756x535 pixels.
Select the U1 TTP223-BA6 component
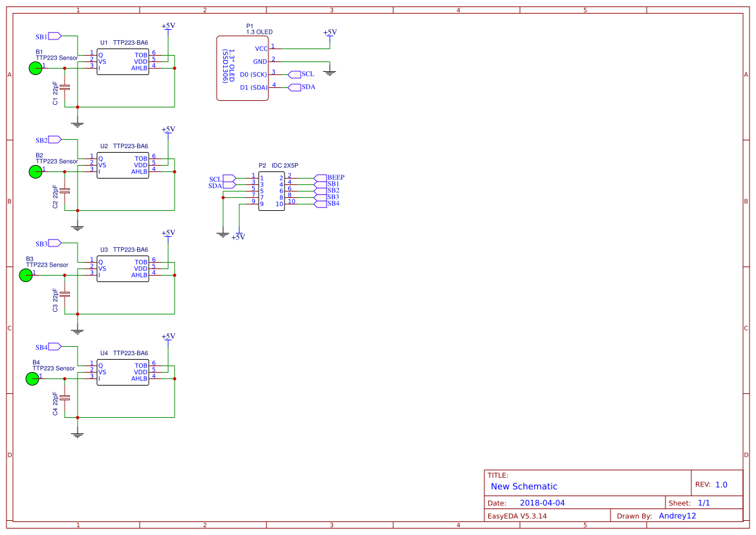point(123,61)
